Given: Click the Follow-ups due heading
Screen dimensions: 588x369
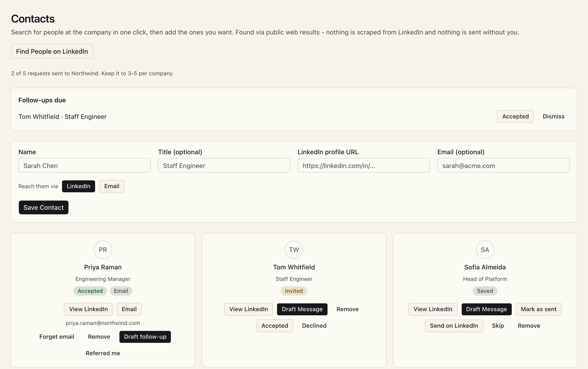Looking at the screenshot, I should tap(42, 100).
